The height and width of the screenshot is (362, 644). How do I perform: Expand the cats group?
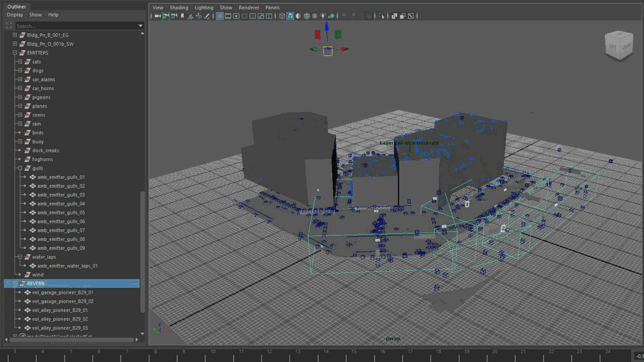click(20, 62)
